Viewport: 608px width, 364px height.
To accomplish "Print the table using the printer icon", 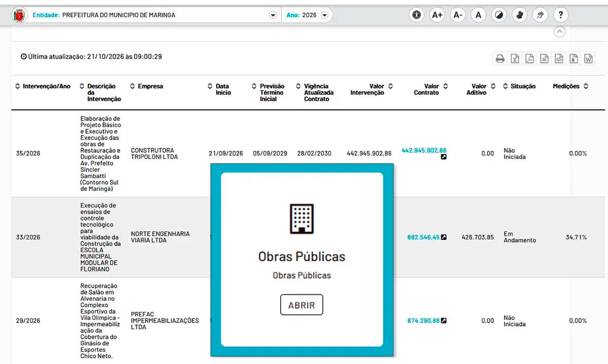I will 500,59.
